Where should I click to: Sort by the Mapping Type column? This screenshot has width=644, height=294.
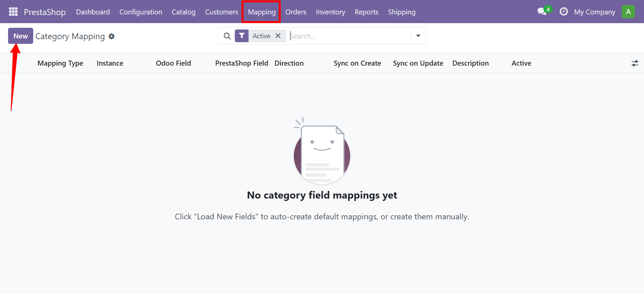(x=60, y=63)
